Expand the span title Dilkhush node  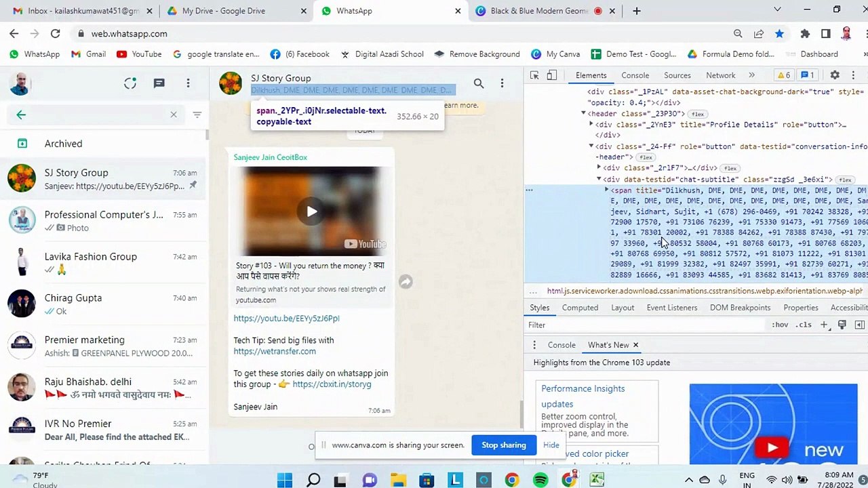(607, 190)
